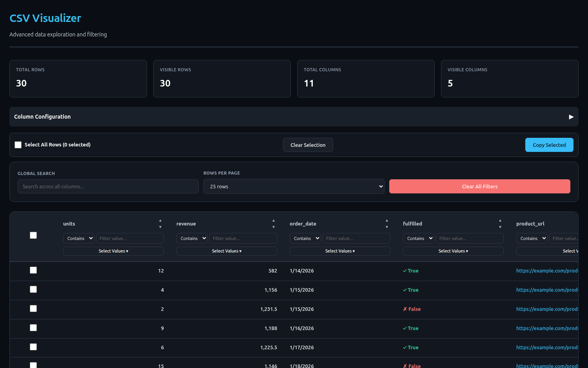The width and height of the screenshot is (588, 368).
Task: Mark the row with revenue 1,225.5
Action: pyautogui.click(x=33, y=347)
